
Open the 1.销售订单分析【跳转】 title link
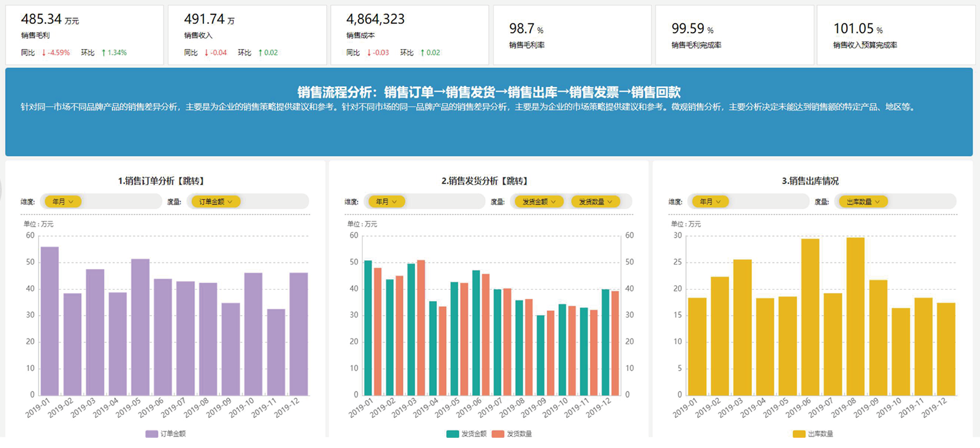[161, 181]
